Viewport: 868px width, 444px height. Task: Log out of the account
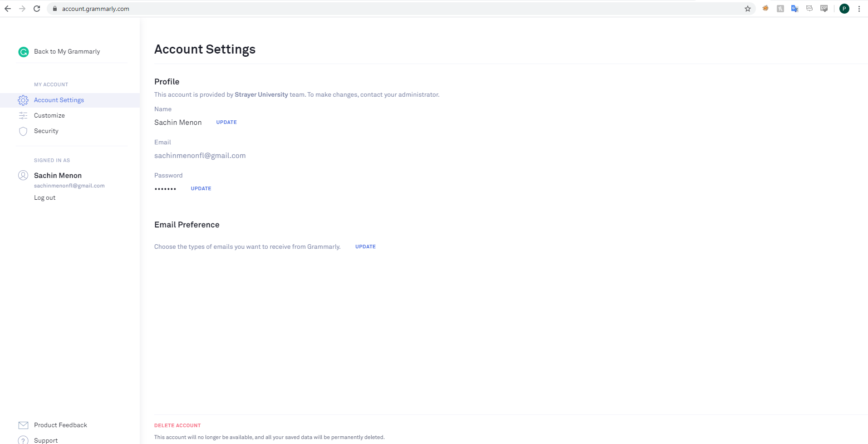click(44, 197)
